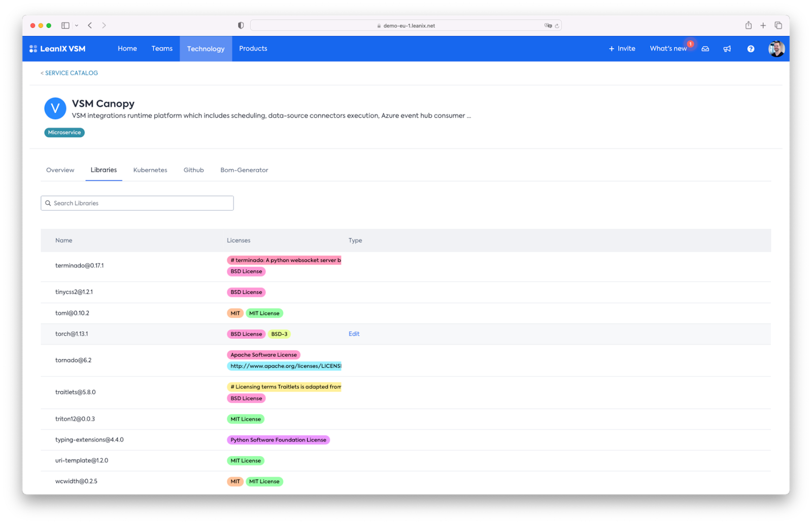This screenshot has height=524, width=812.
Task: Click the BSD-3 license tag
Action: tap(279, 334)
